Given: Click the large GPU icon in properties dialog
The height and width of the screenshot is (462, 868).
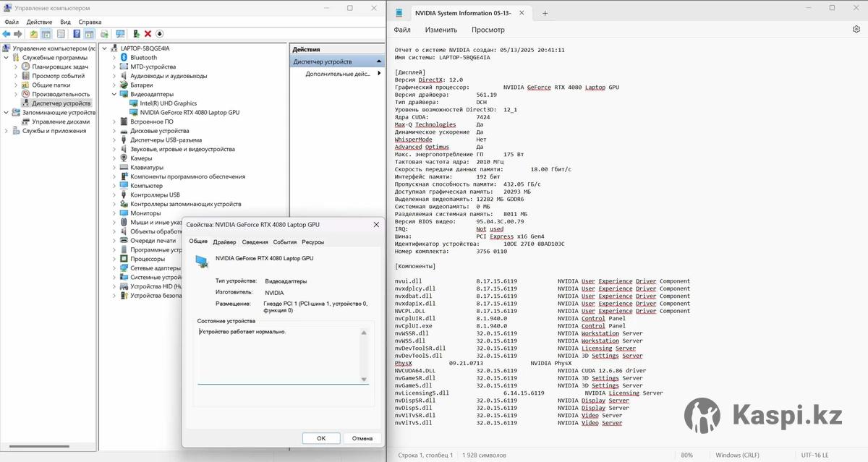Looking at the screenshot, I should 202,261.
